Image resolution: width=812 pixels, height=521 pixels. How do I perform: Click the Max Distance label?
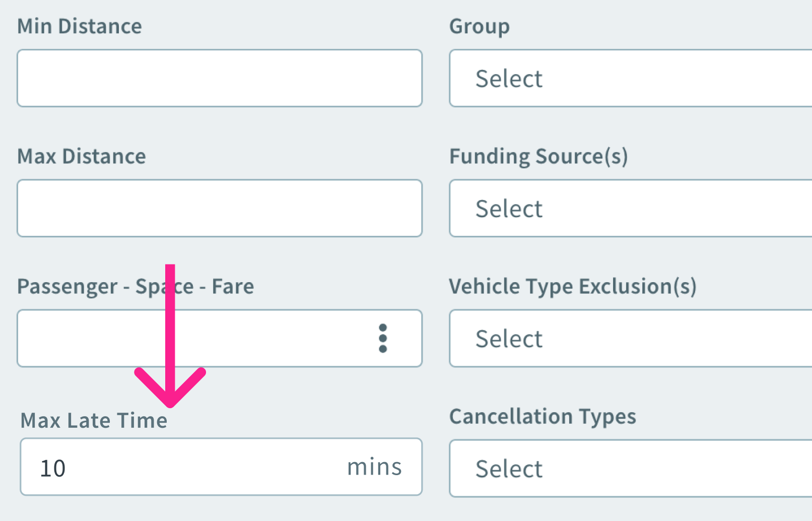82,156
